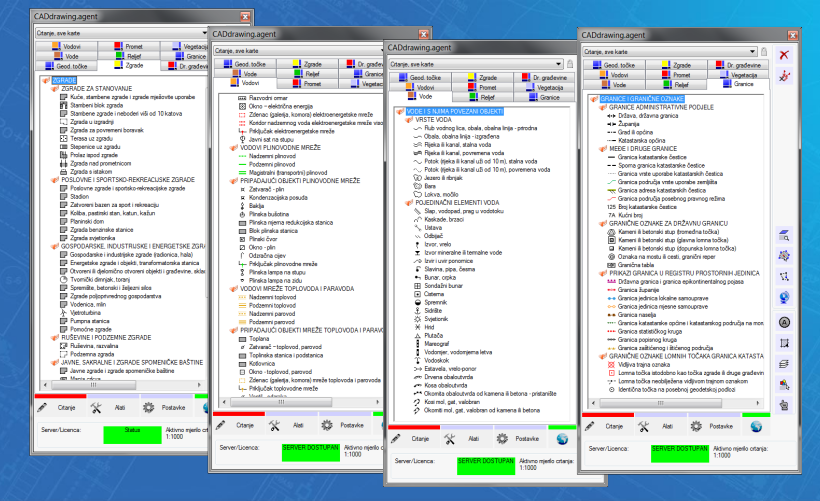The image size is (820, 501).
Task: Select Granica naselja in the Granice window
Action: click(636, 315)
